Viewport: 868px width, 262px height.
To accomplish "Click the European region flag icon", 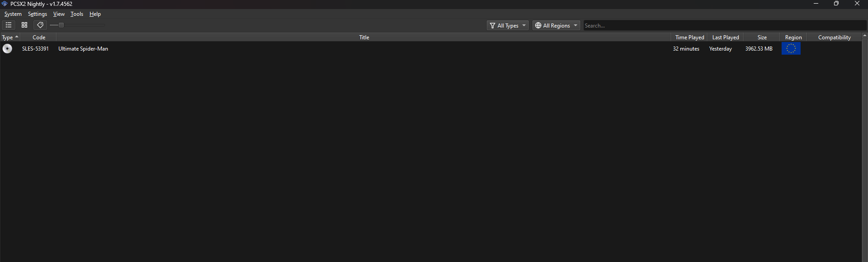I will [791, 49].
